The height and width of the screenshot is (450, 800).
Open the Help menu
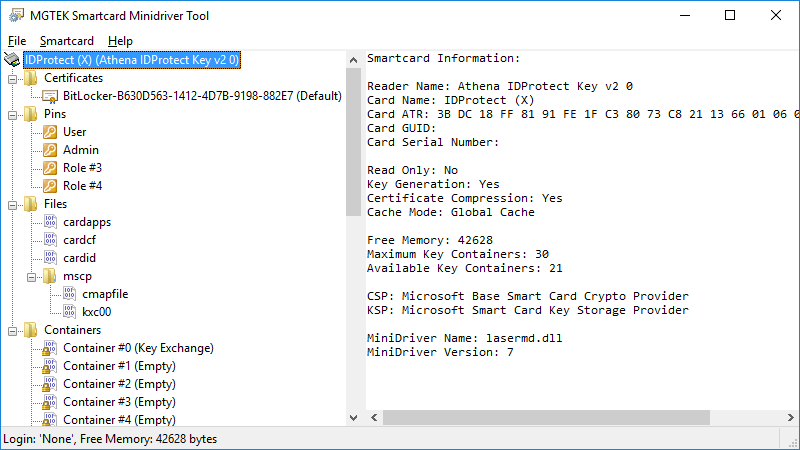[120, 41]
